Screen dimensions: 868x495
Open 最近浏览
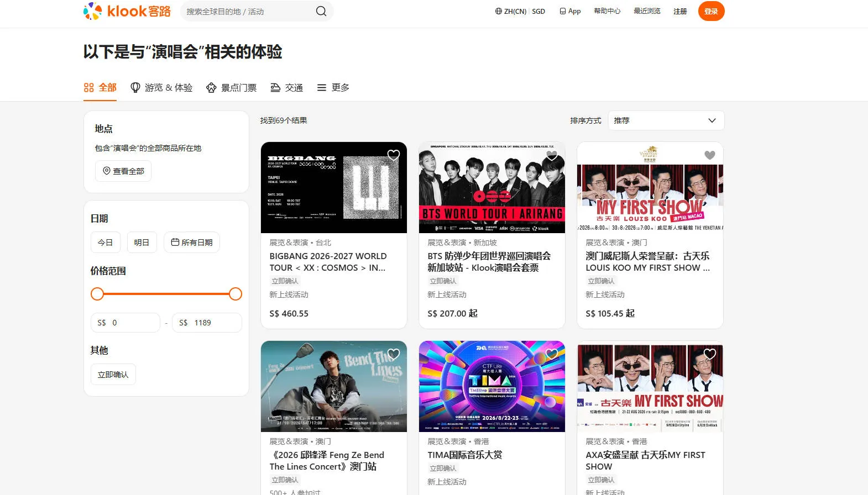coord(647,11)
